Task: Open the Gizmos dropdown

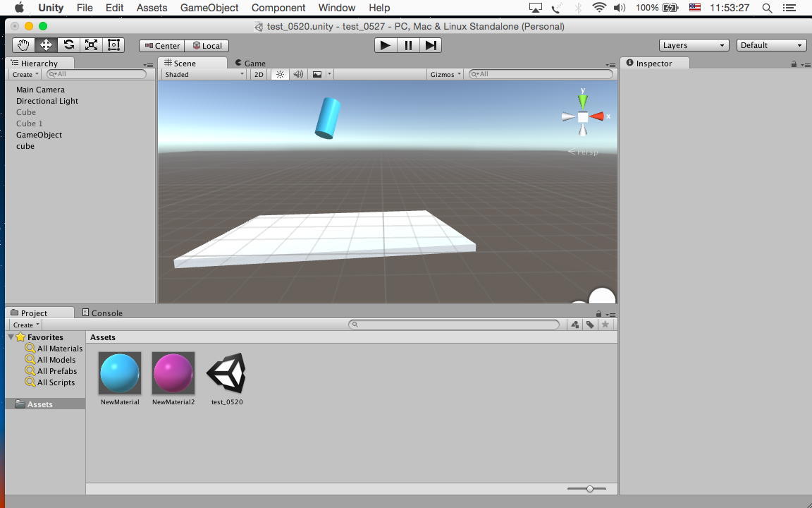Action: (445, 74)
